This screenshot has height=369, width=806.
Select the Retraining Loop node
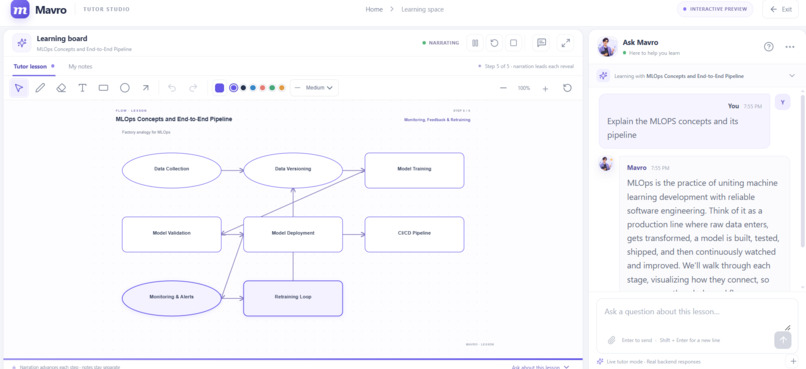point(293,298)
